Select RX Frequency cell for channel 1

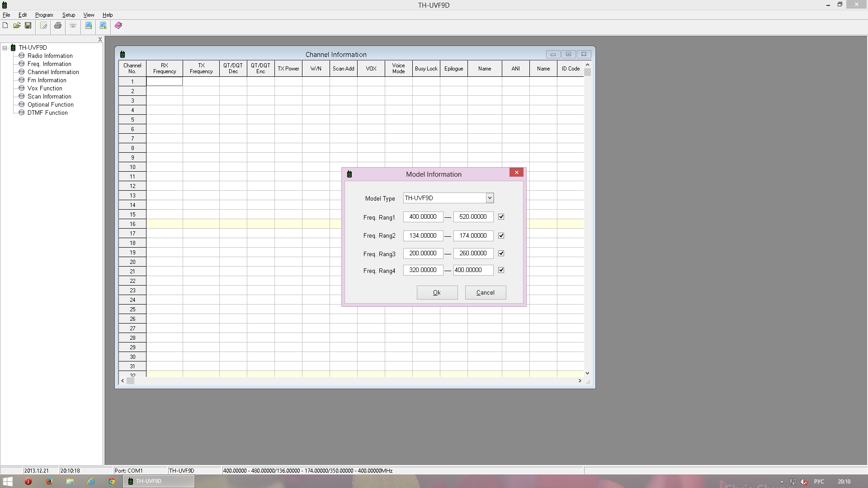click(x=165, y=81)
